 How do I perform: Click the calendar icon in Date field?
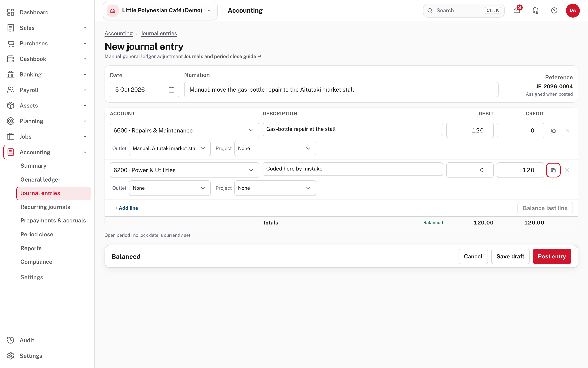coord(171,90)
